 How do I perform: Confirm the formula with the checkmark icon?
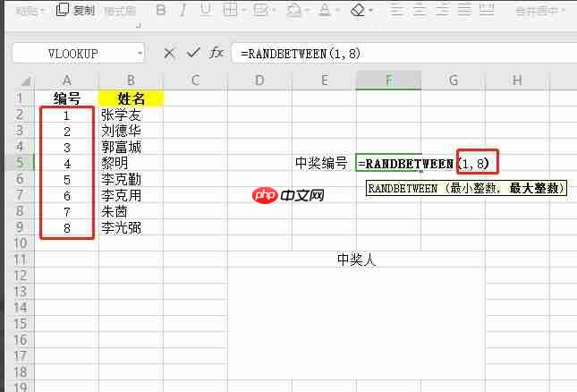[x=193, y=53]
